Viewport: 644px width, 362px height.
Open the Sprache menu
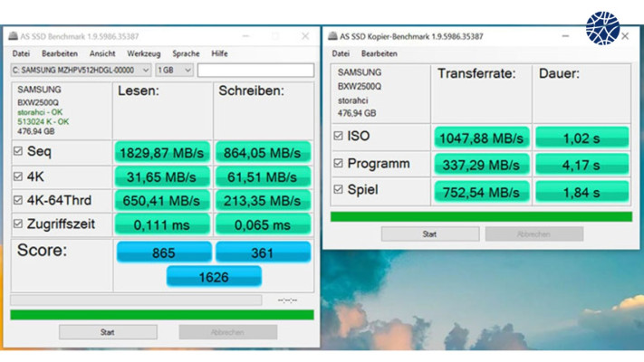186,53
